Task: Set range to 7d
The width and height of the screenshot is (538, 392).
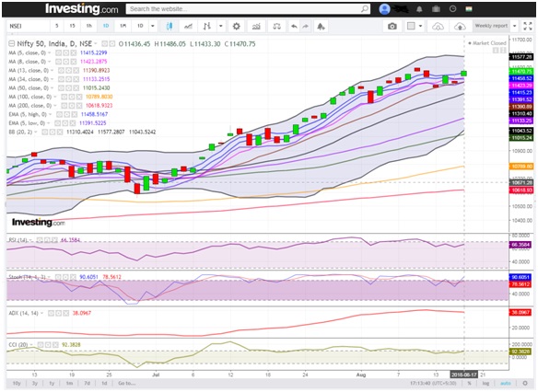Action: pyautogui.click(x=88, y=383)
